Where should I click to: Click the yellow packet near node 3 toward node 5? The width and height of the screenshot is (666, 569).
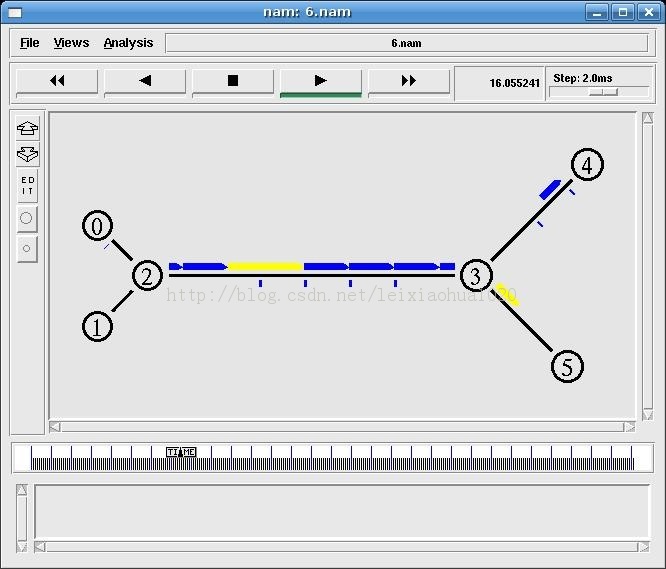[x=508, y=294]
